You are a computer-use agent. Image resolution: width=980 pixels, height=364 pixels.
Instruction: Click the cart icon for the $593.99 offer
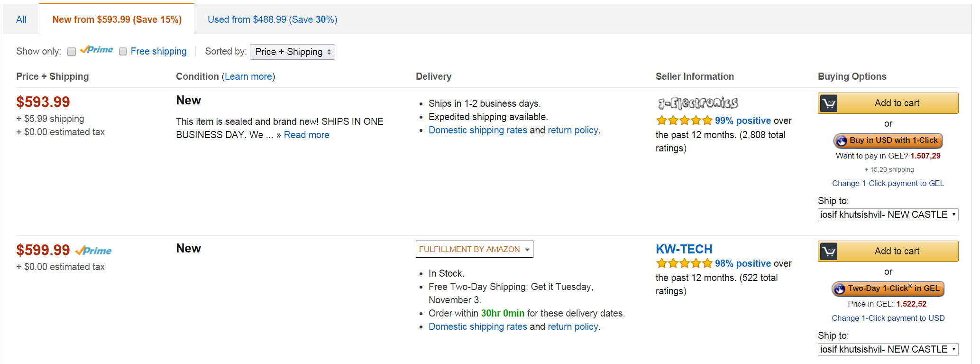click(829, 103)
